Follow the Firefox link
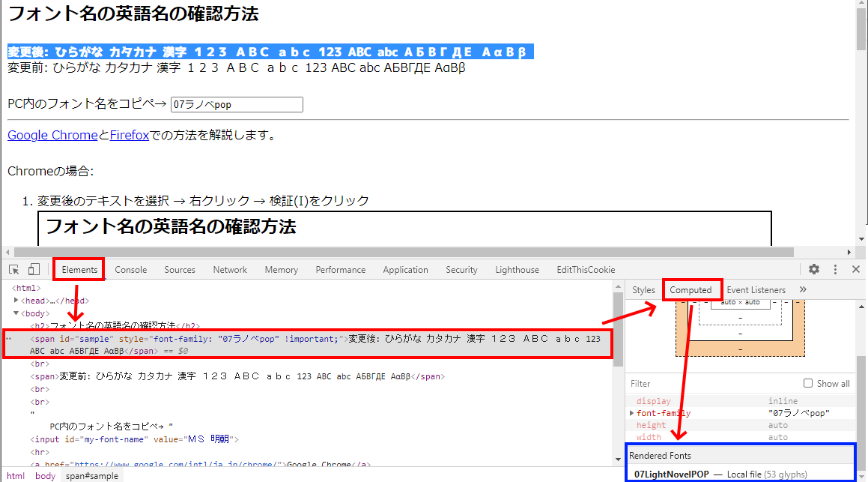 [130, 136]
